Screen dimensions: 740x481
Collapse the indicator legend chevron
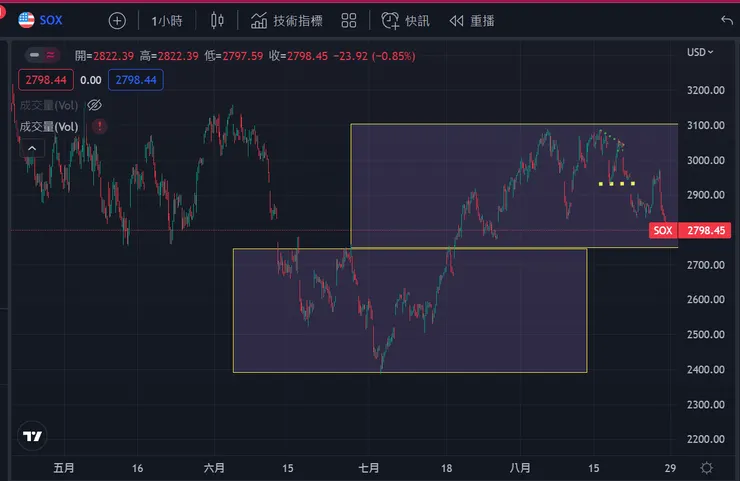32,148
